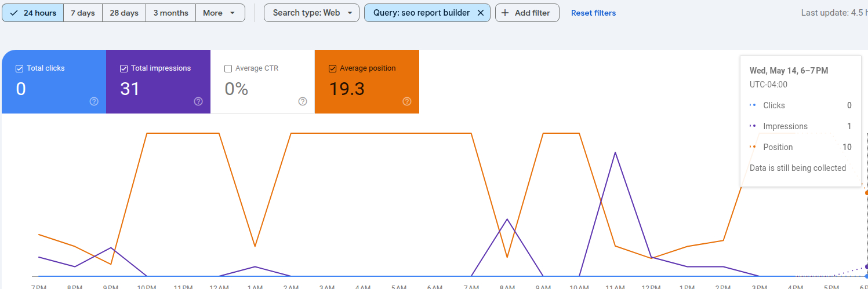Click the 9 PM label on chart axis
868x289 pixels.
111,286
